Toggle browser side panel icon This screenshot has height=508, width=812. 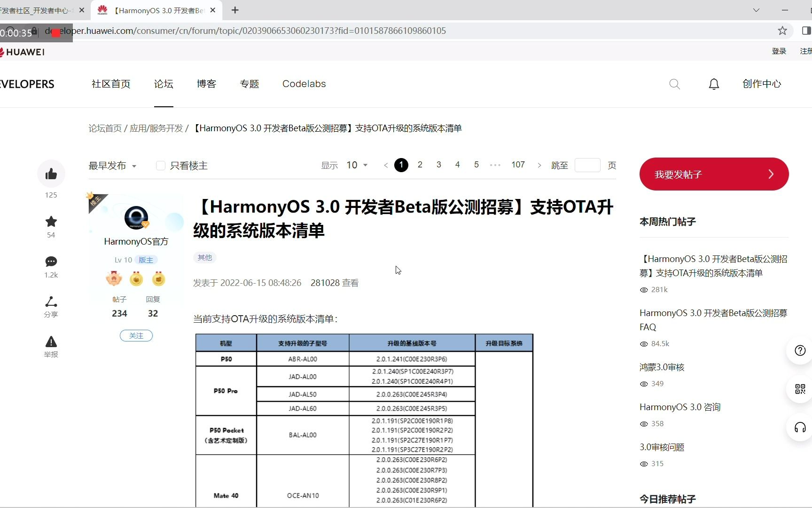click(806, 31)
